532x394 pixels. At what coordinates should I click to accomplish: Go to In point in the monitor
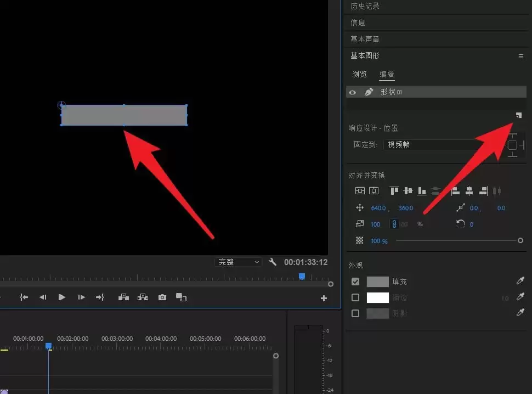24,297
